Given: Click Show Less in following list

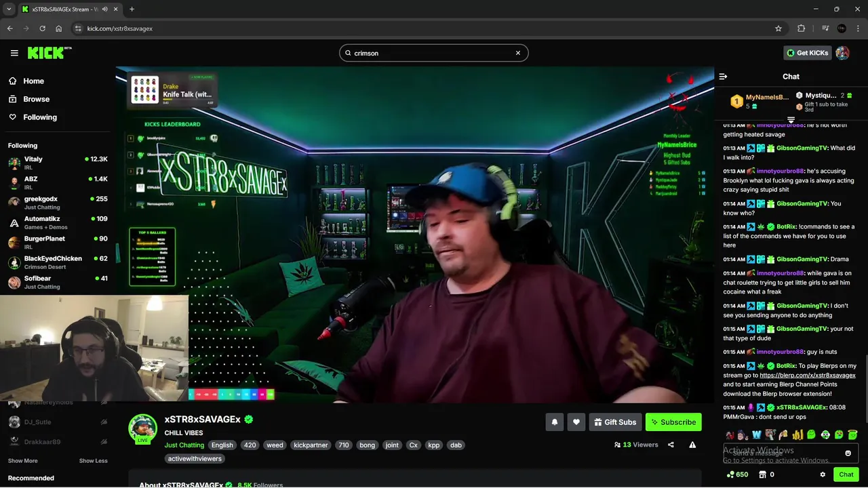Looking at the screenshot, I should point(93,461).
